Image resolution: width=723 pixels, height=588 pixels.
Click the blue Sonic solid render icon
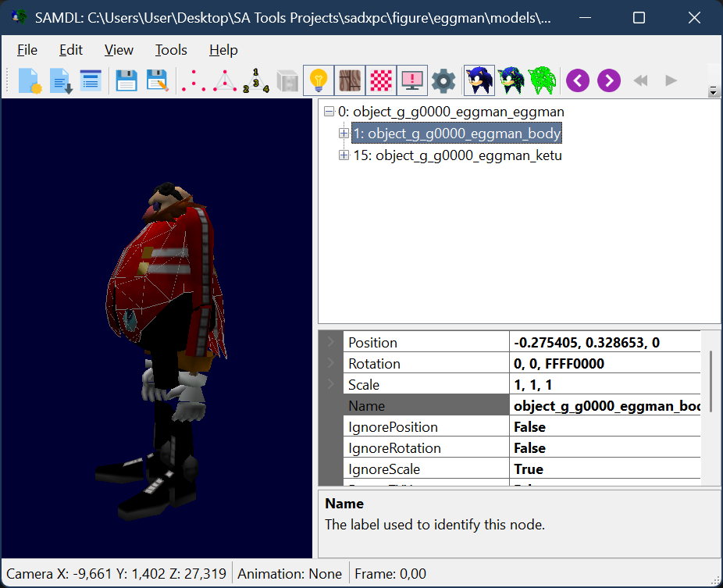[x=478, y=80]
